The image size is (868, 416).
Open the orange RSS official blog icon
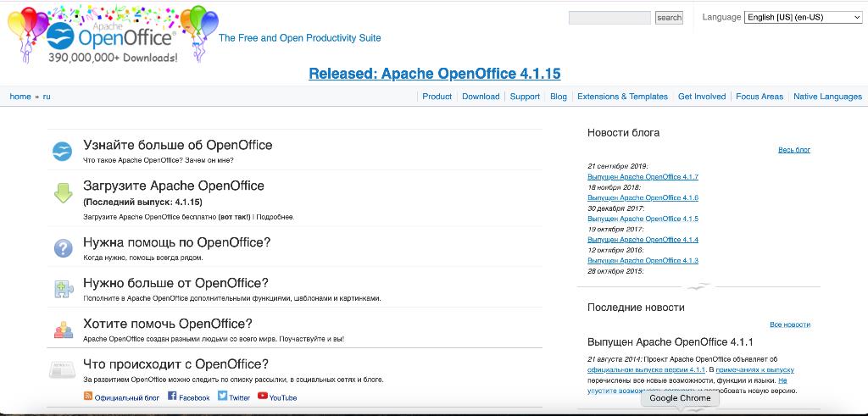88,396
